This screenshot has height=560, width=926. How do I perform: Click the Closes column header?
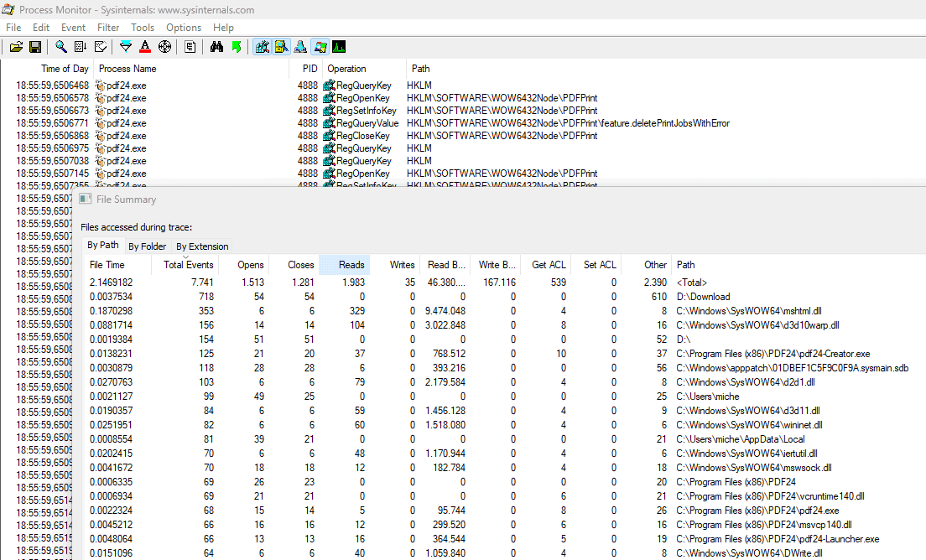[x=294, y=265]
